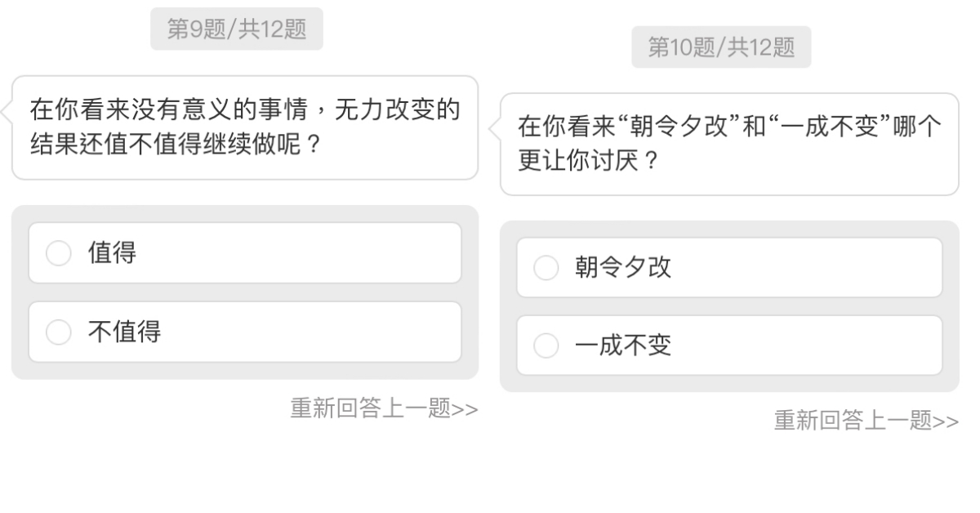
Task: Click the >> arrows under question 10
Action: click(x=946, y=422)
